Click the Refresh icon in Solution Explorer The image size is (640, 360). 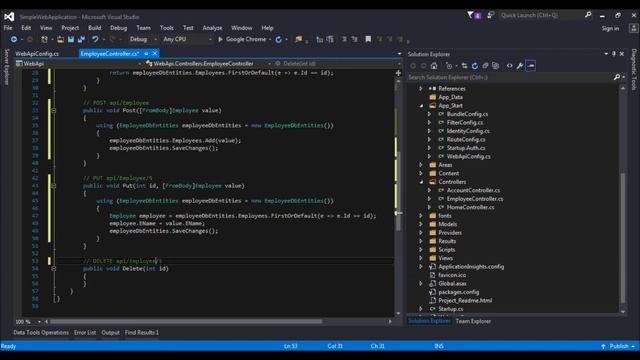(475, 66)
